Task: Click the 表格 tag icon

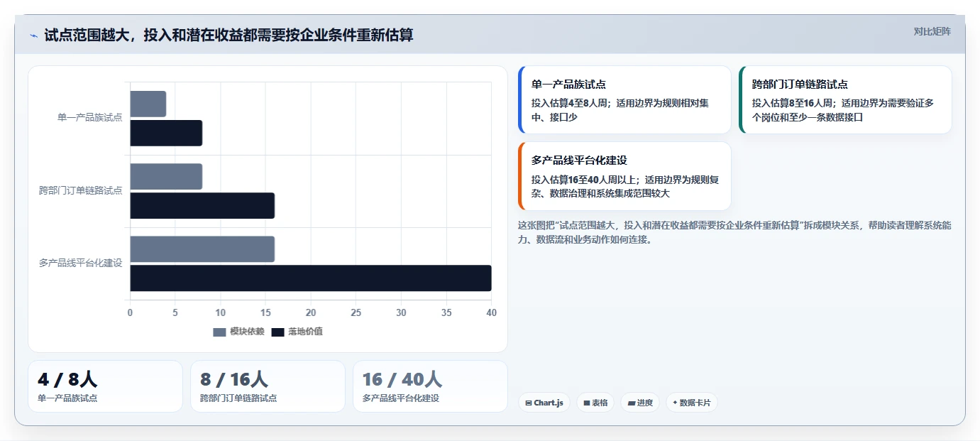Action: pyautogui.click(x=587, y=403)
